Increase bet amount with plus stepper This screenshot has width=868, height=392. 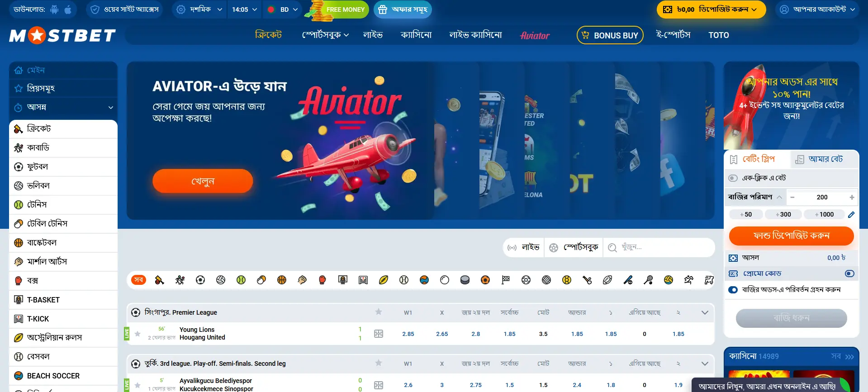(x=852, y=197)
